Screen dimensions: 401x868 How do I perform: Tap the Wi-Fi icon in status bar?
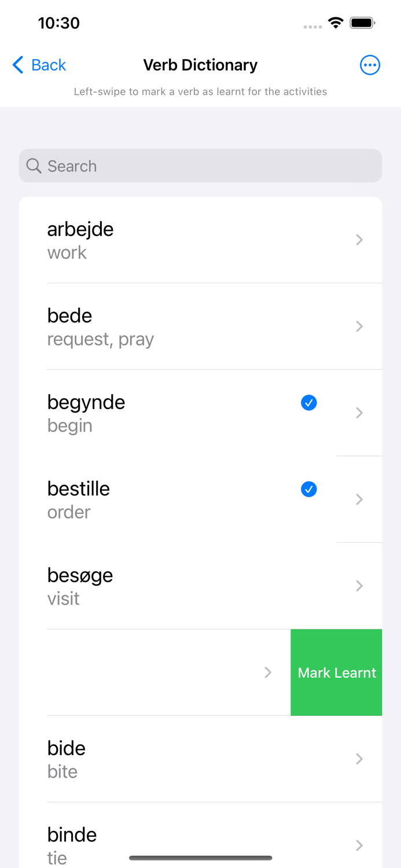coord(334,23)
